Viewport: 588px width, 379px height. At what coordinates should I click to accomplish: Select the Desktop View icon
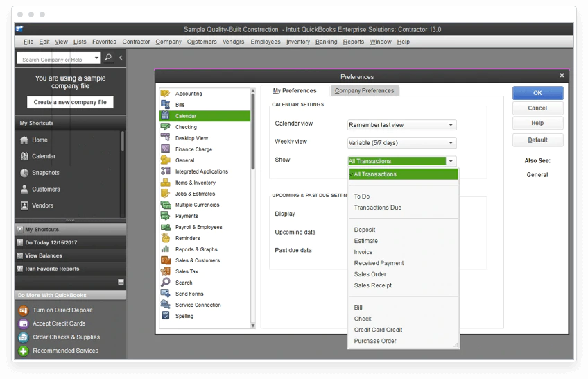[165, 137]
